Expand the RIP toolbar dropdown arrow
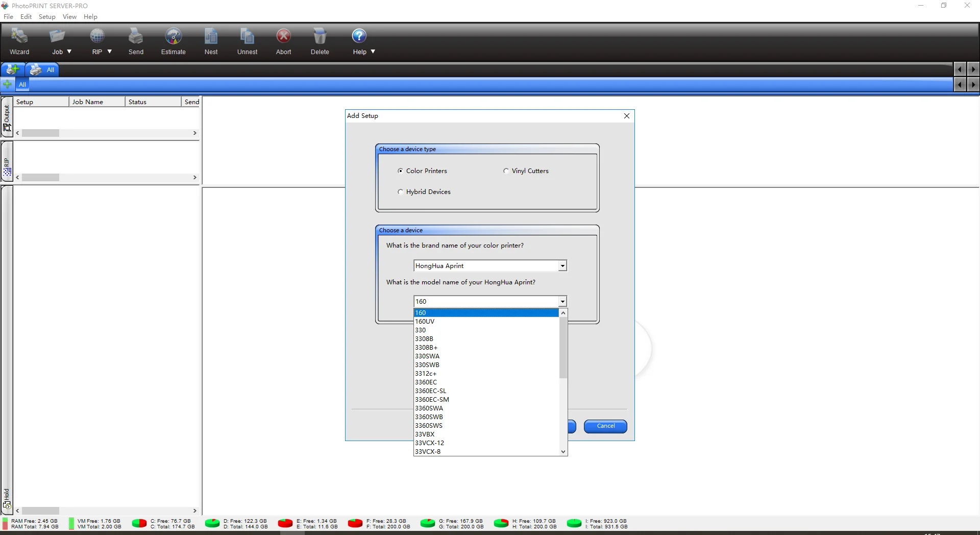Viewport: 980px width, 535px height. pos(109,52)
